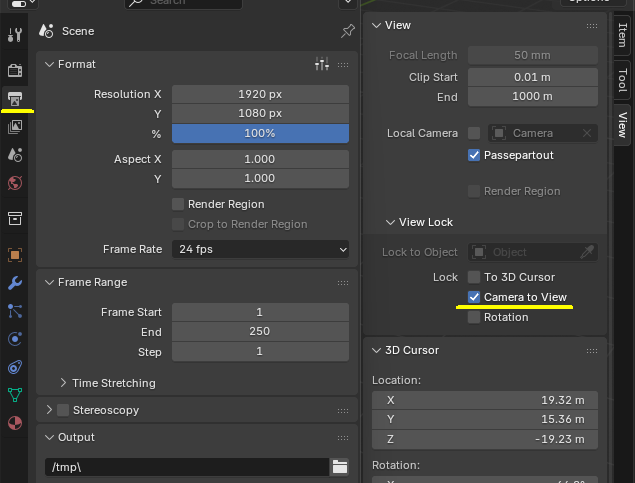Collapse the 3D Cursor panel
The height and width of the screenshot is (483, 635).
click(x=377, y=350)
